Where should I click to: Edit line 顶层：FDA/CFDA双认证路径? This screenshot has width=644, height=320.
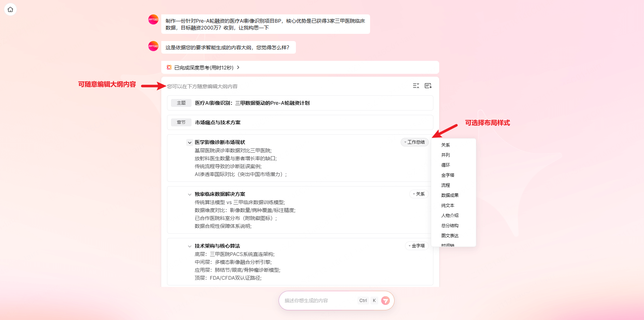[228, 278]
